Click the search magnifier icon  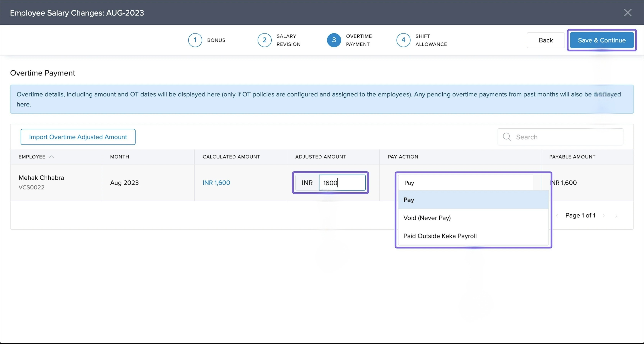pyautogui.click(x=507, y=137)
